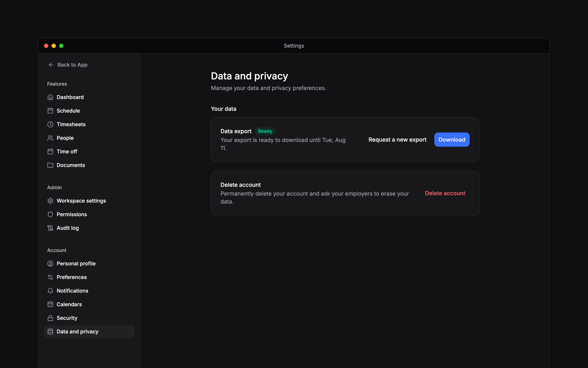Click the green maximize window button
The height and width of the screenshot is (368, 588).
[x=61, y=46]
